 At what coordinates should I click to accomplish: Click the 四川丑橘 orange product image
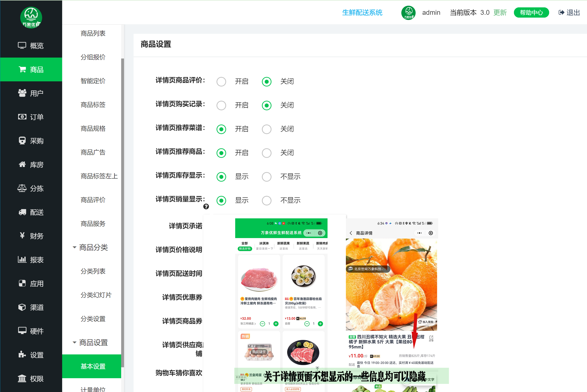[391, 284]
